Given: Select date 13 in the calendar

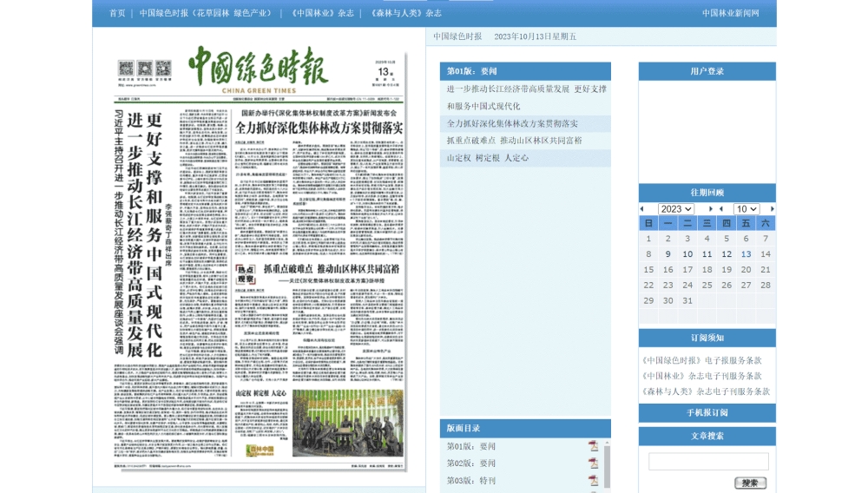Looking at the screenshot, I should coord(746,254).
